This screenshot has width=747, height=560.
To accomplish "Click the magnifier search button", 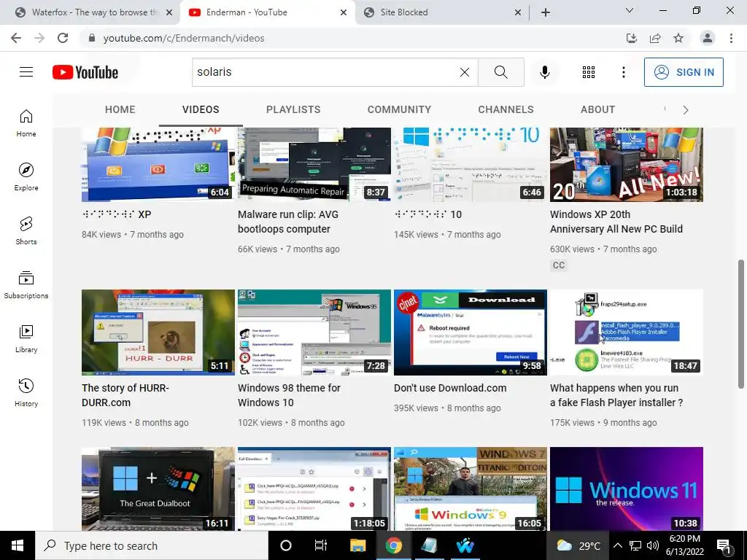I will tap(500, 72).
